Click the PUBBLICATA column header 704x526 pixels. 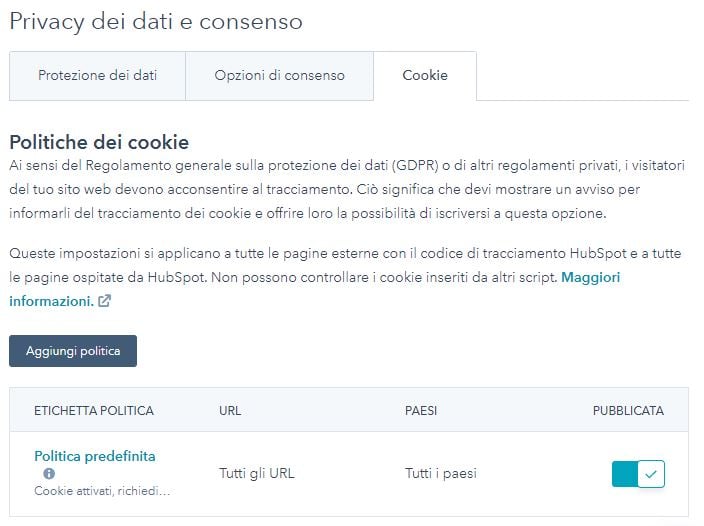(x=628, y=411)
